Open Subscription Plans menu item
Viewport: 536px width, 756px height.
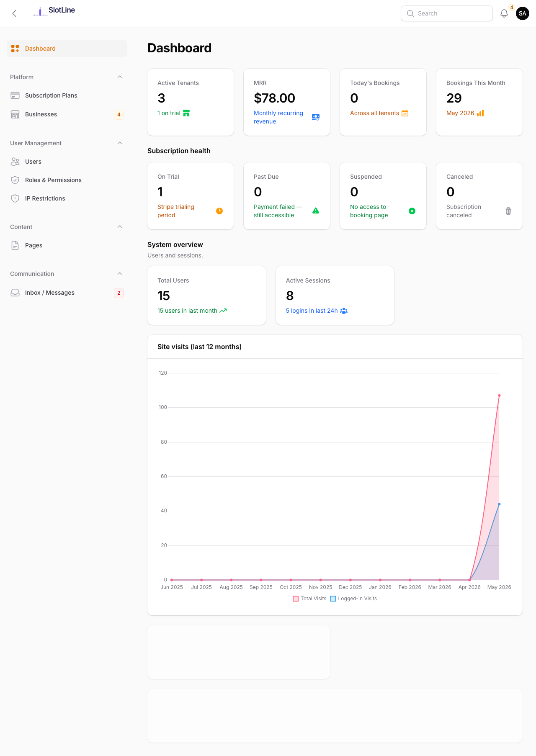[67, 95]
